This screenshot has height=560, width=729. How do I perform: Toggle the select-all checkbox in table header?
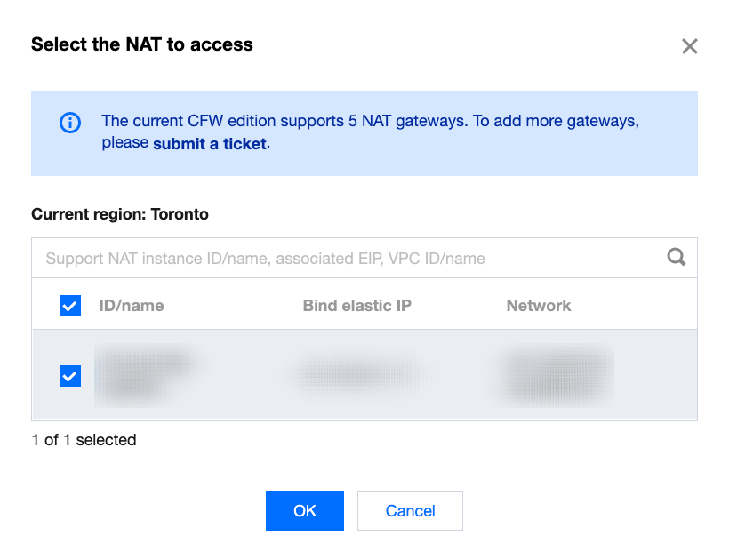[70, 306]
